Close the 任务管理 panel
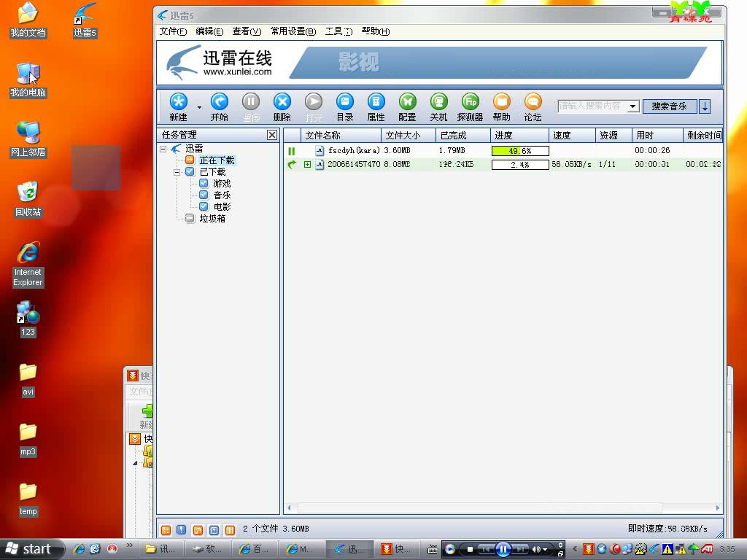The width and height of the screenshot is (747, 560). [272, 135]
